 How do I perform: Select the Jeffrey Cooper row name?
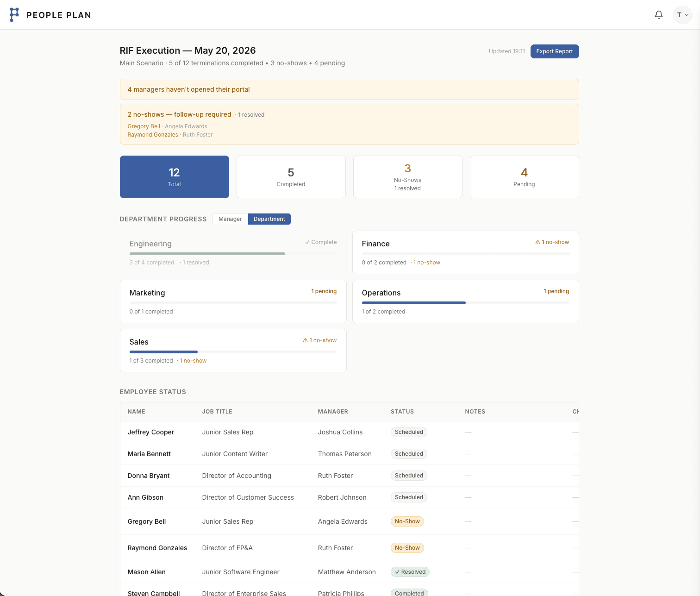pyautogui.click(x=151, y=432)
